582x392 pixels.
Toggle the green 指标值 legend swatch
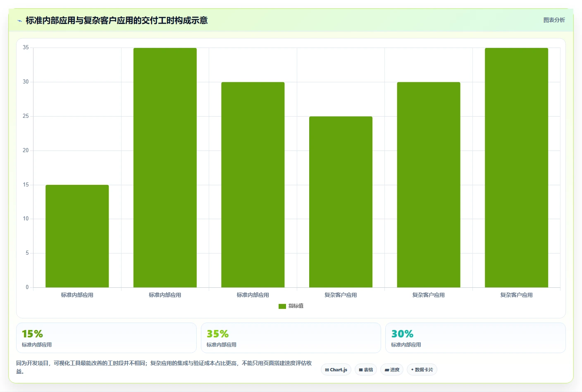(x=282, y=306)
